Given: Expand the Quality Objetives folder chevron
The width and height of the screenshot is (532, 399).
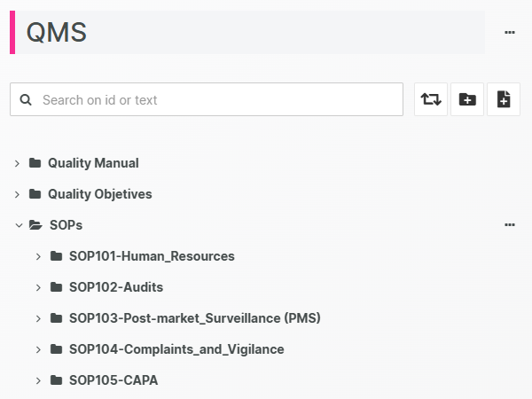Looking at the screenshot, I should [x=17, y=194].
